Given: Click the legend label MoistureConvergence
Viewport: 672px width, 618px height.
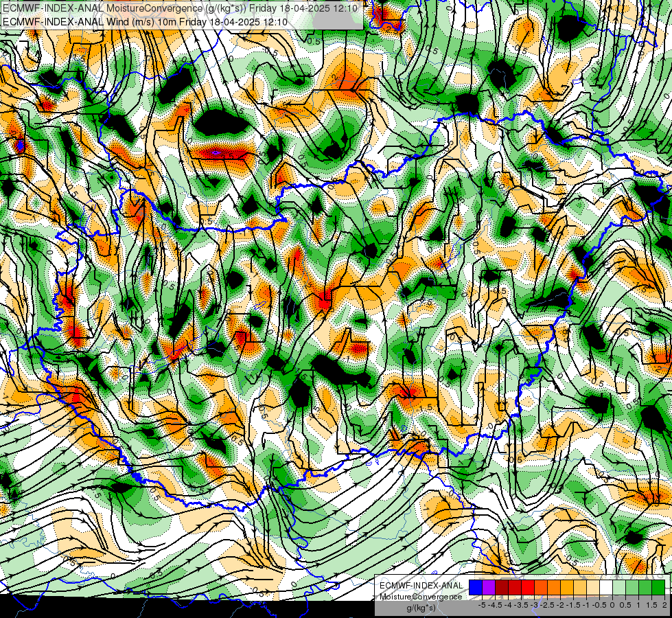Looking at the screenshot, I should click(x=421, y=597).
